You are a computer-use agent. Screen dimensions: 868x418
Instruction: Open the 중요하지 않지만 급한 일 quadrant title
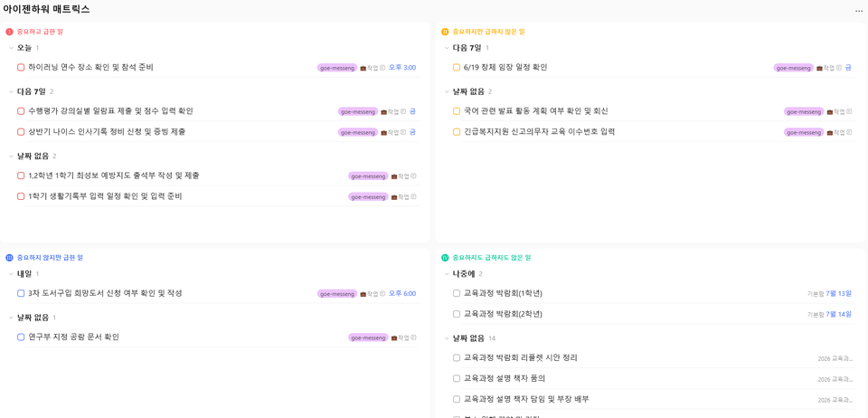50,258
